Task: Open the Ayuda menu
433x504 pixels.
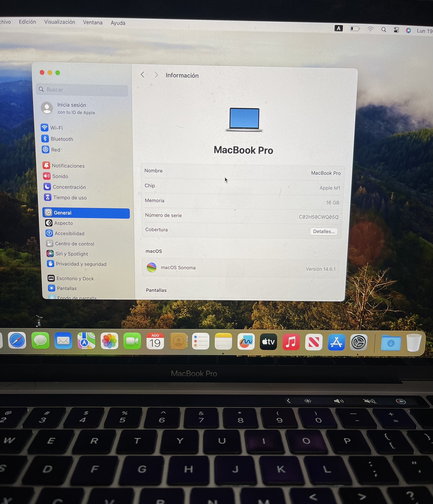Action: [118, 23]
